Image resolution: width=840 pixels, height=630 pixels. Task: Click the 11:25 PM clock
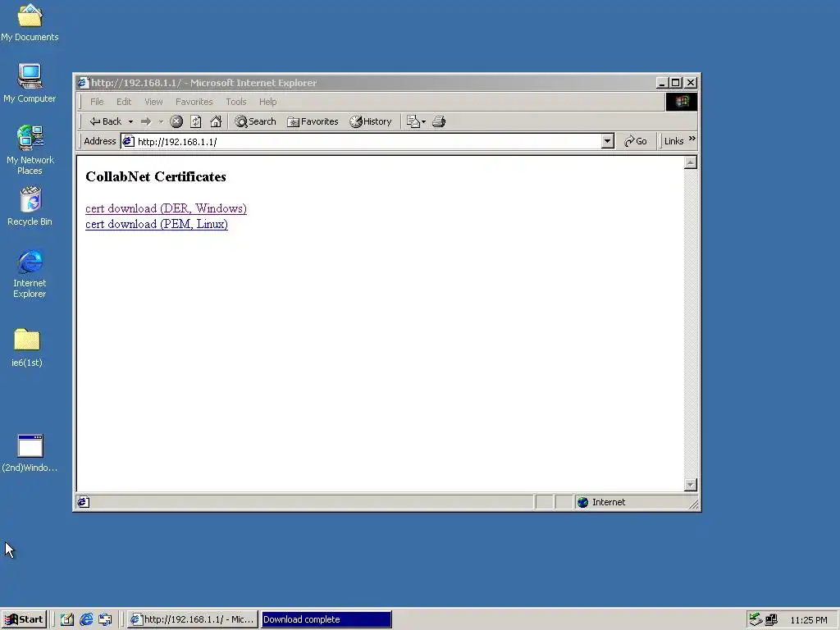tap(808, 620)
